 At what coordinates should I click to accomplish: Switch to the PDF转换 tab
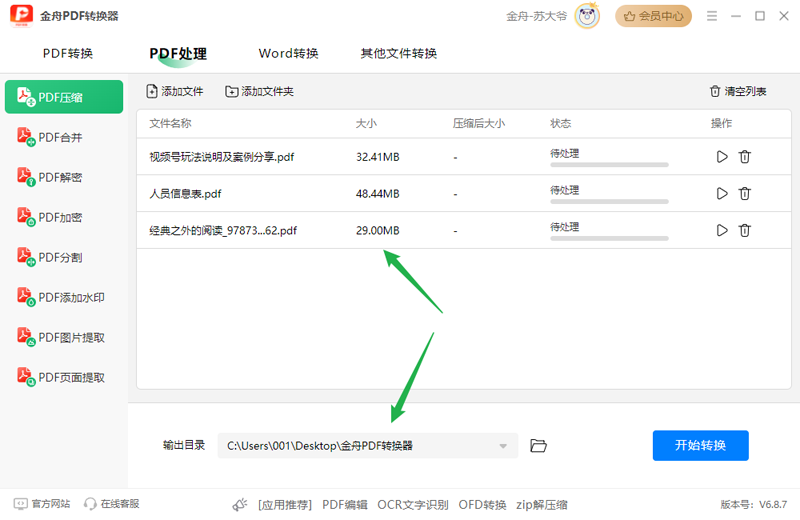(68, 54)
